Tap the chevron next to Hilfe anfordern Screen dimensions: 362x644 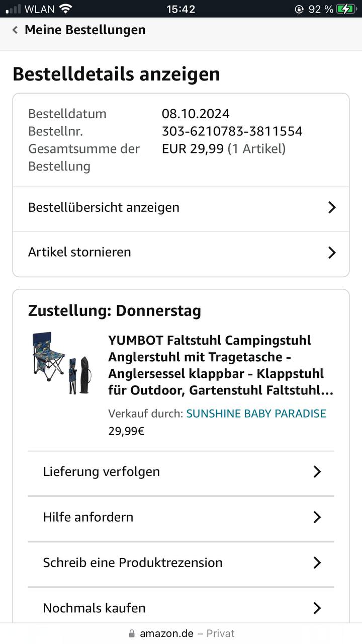point(317,517)
